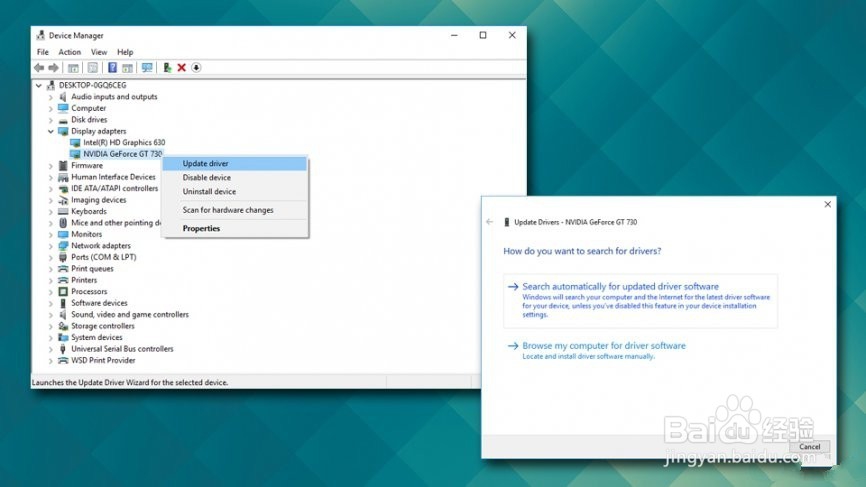Click the Audio inputs and outputs speaker icon

tap(63, 97)
